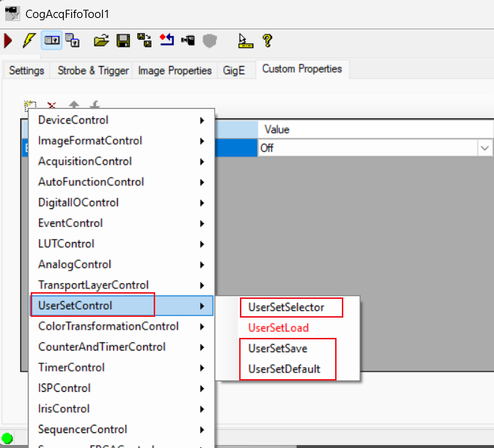Open the AutoFunctionControl menu entry
The width and height of the screenshot is (494, 448).
pos(121,182)
